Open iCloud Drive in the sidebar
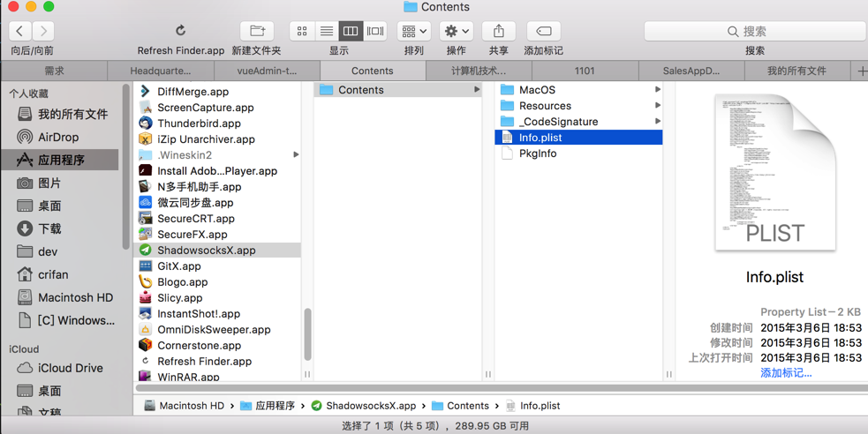Image resolution: width=868 pixels, height=434 pixels. (x=62, y=368)
